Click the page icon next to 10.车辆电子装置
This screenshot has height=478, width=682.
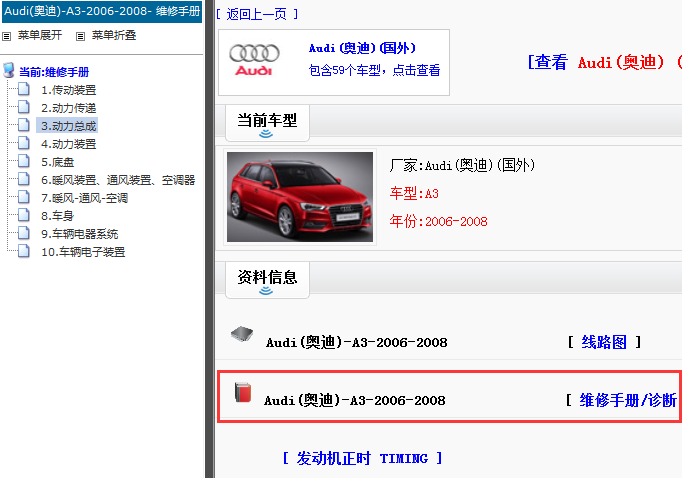pyautogui.click(x=24, y=251)
